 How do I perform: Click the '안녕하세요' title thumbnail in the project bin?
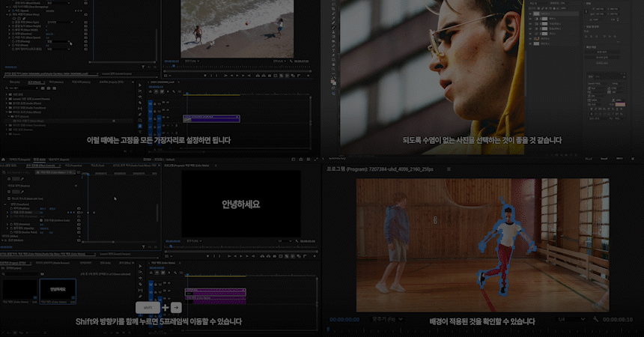[58, 291]
